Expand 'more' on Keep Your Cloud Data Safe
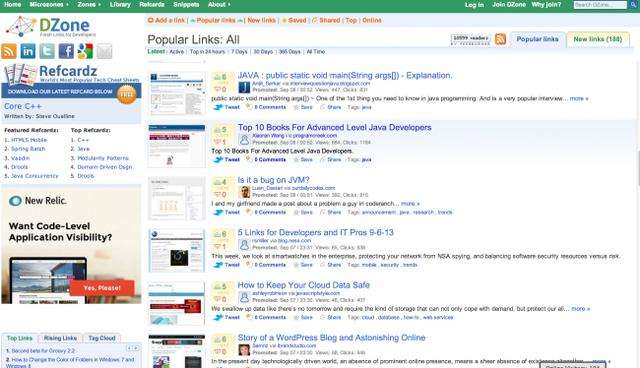Screen dimensions: 640x368 (580, 308)
